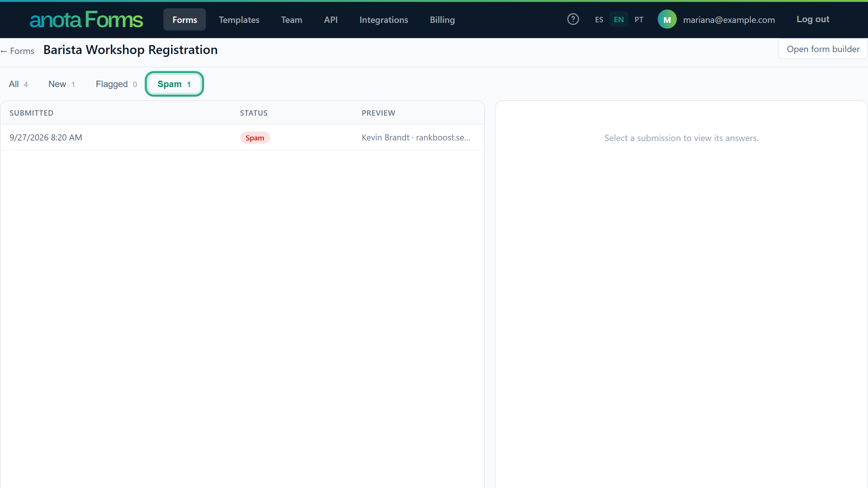Go to Templates page
The image size is (868, 488).
click(x=239, y=20)
